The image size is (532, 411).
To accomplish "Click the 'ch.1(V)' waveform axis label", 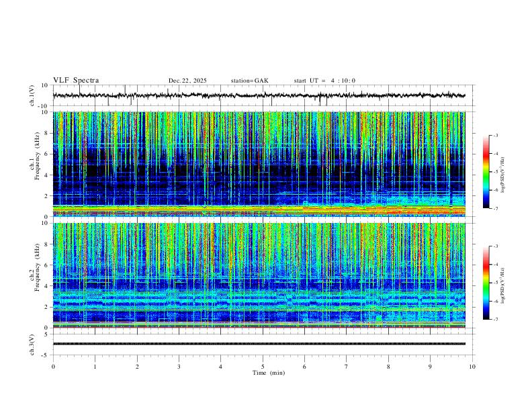I will coord(32,95).
